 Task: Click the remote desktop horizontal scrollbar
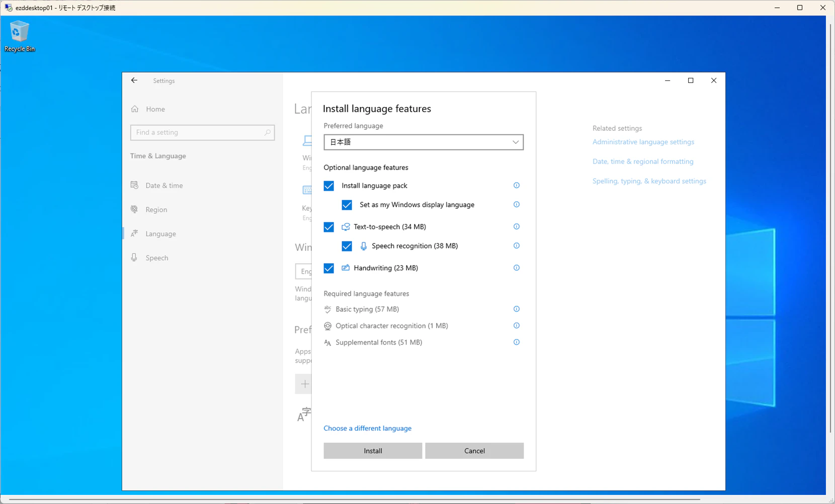pyautogui.click(x=355, y=499)
